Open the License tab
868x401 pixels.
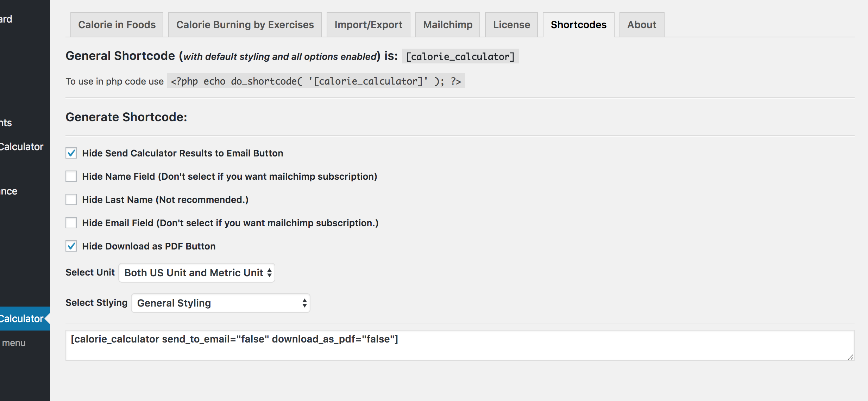pos(511,25)
